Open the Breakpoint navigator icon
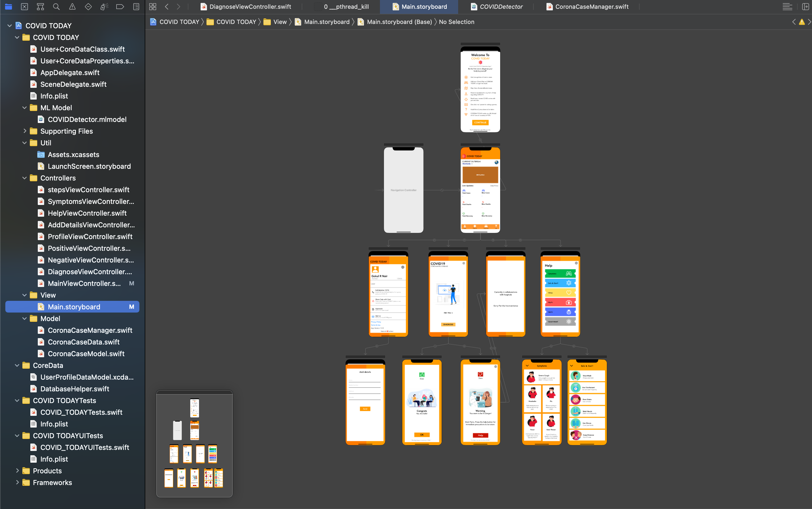The height and width of the screenshot is (509, 812). point(120,7)
